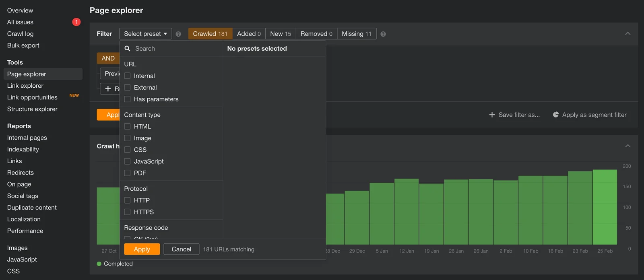
Task: Click the plus icon beside Save filter as
Action: [492, 115]
